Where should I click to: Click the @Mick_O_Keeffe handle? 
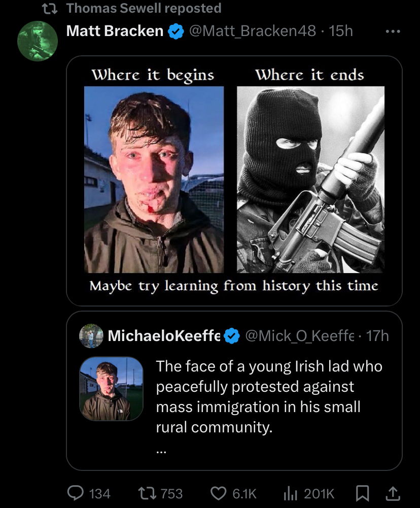(300, 336)
